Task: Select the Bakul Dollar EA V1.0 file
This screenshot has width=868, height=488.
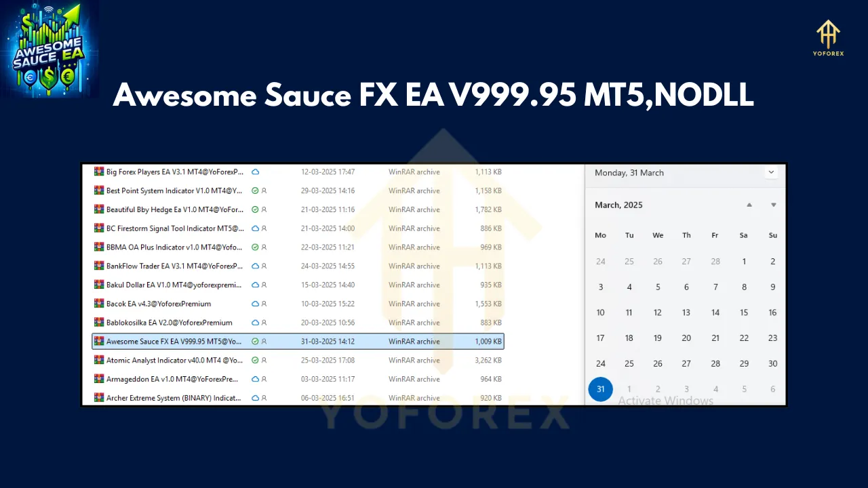Action: pyautogui.click(x=174, y=285)
